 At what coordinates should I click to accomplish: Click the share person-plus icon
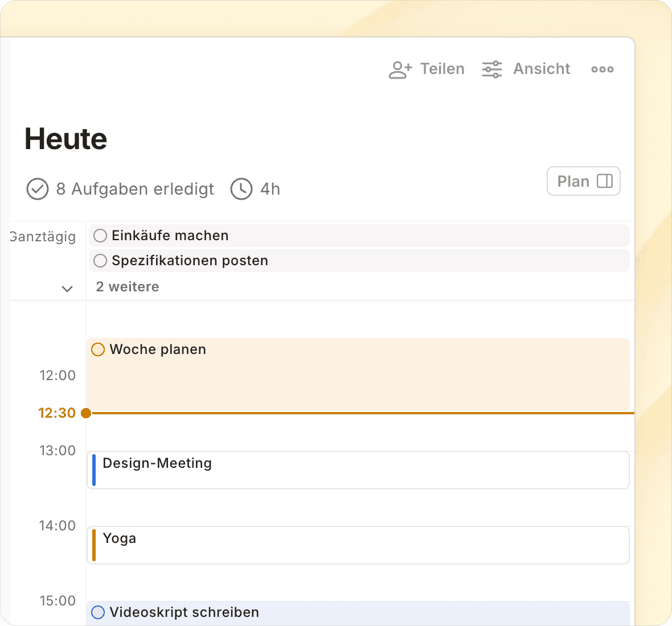tap(400, 69)
